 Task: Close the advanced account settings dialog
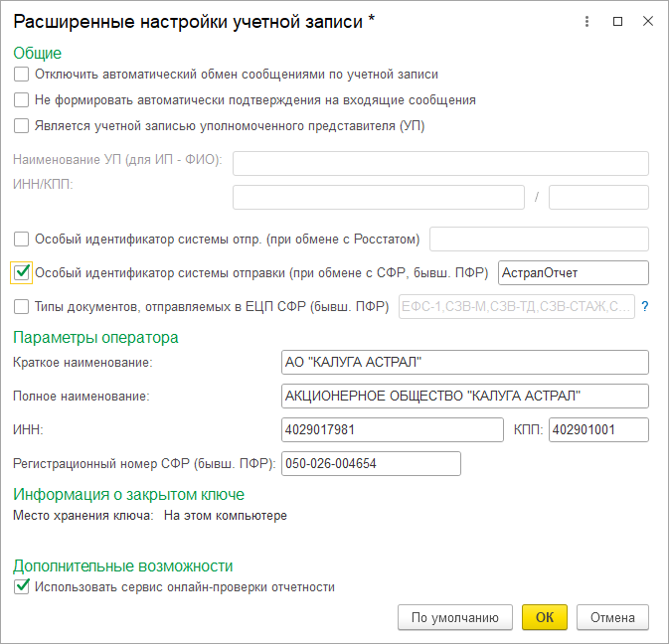(x=647, y=21)
